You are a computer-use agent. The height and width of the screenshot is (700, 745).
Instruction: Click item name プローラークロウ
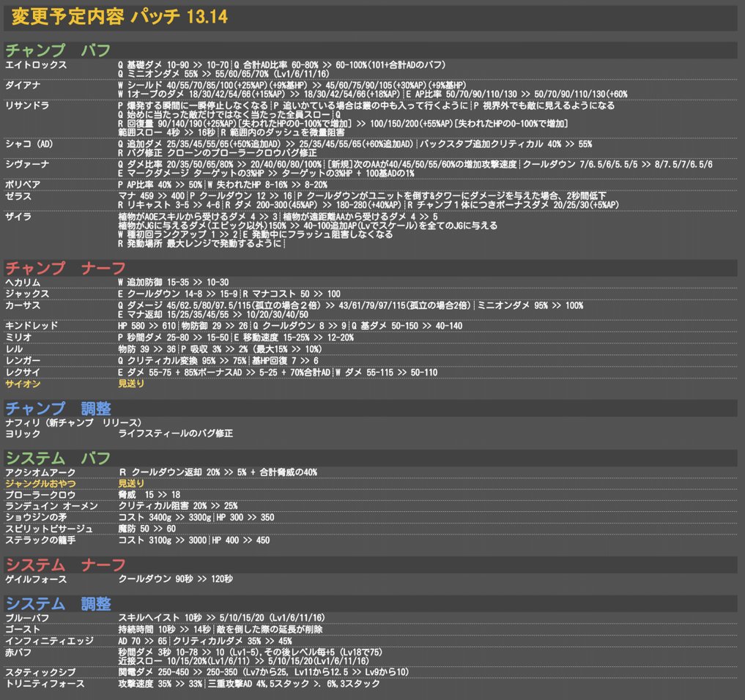pos(40,495)
